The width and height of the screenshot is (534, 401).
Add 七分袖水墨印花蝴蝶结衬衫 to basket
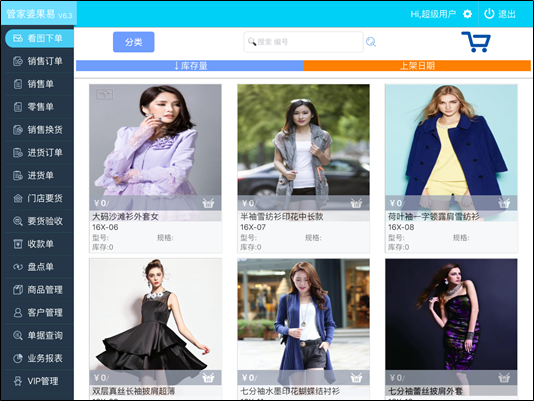coord(356,377)
